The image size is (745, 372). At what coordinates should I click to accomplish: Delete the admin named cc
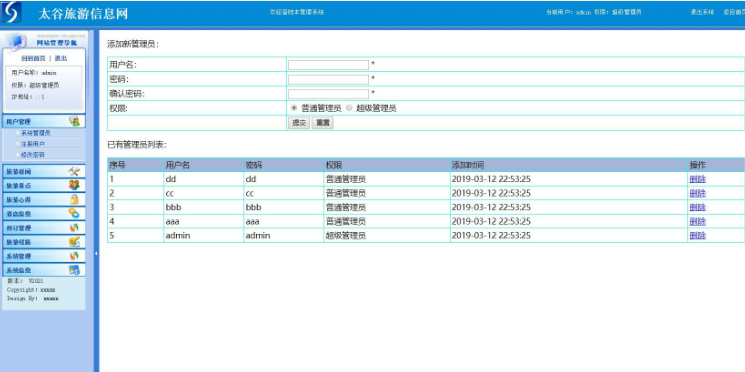[697, 193]
